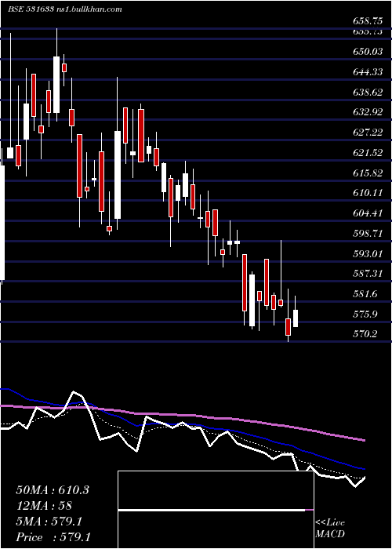Click the 581.6 price level label
The width and height of the screenshot is (392, 549).
(365, 294)
